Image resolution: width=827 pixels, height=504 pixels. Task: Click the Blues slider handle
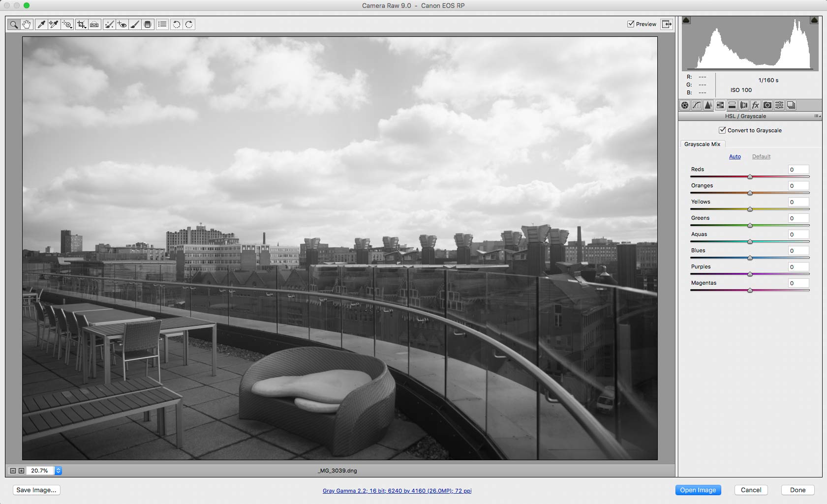[x=750, y=258]
